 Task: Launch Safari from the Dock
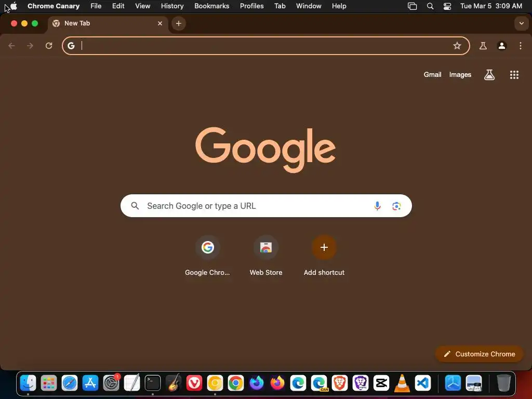pos(70,383)
